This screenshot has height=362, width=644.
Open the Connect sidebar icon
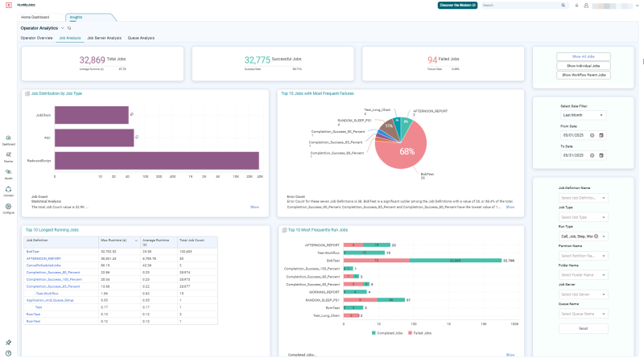tap(8, 190)
